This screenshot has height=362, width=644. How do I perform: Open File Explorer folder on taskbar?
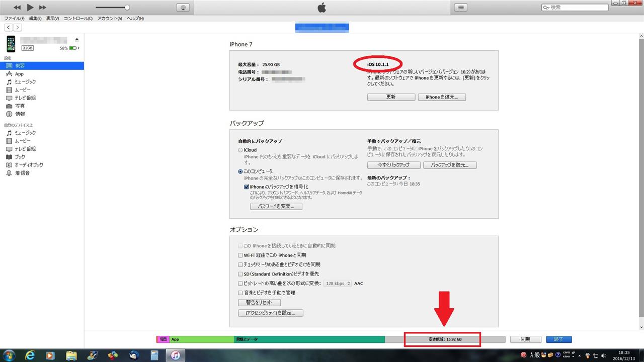(x=71, y=355)
